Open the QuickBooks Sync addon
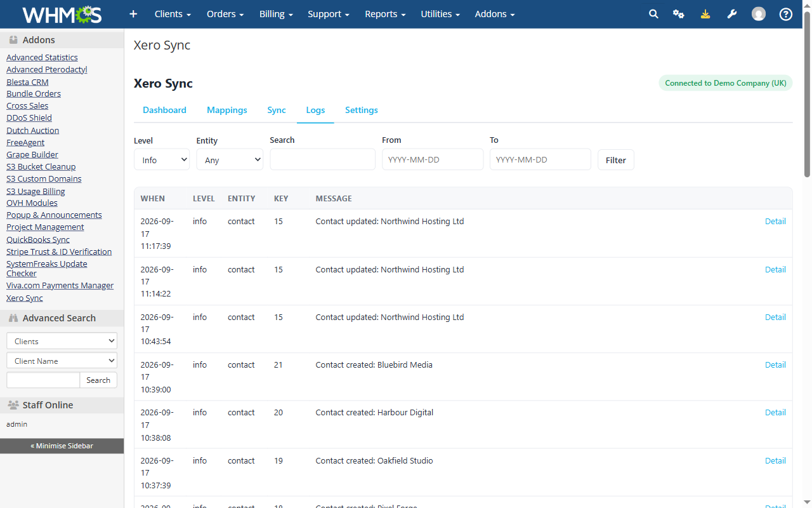This screenshot has height=508, width=812. (x=38, y=239)
